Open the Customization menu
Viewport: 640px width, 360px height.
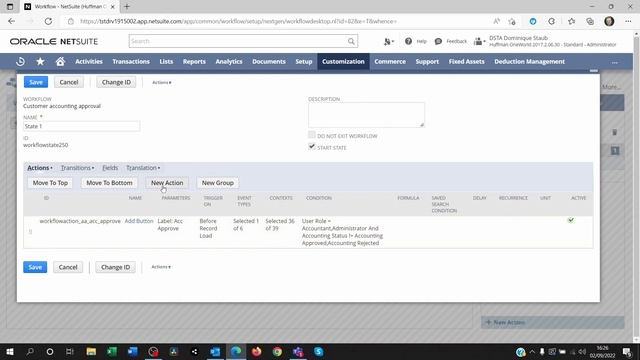point(343,62)
